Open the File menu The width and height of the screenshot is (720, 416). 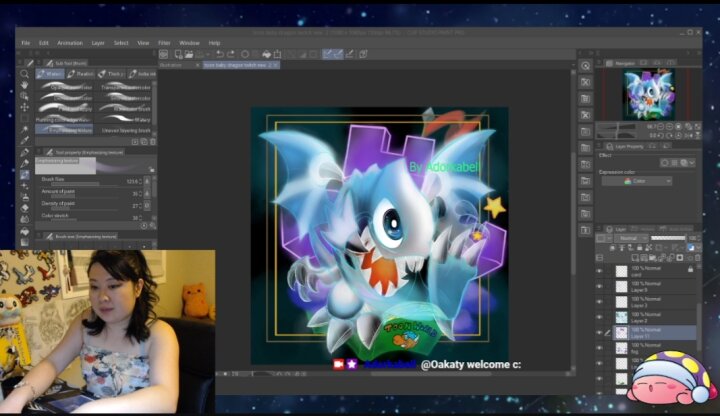click(26, 43)
